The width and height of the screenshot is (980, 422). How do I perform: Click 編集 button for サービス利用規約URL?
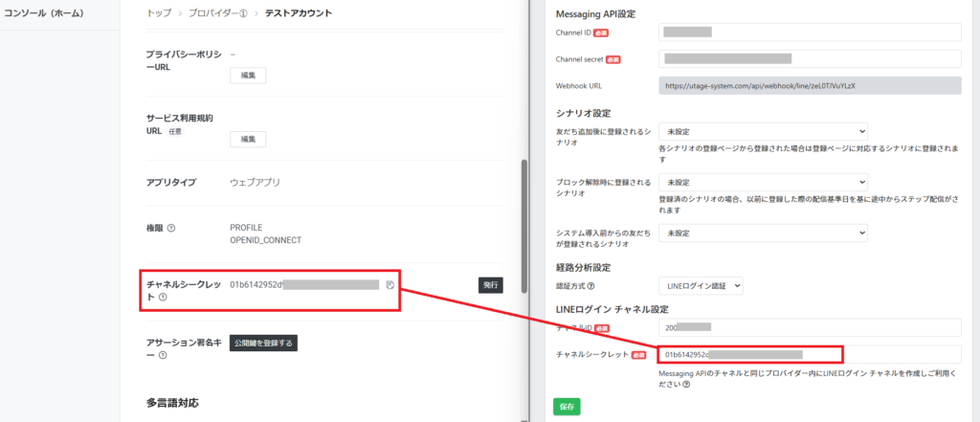(248, 139)
